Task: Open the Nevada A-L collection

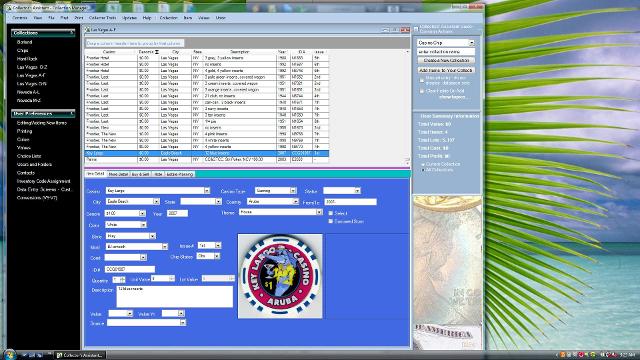Action: click(28, 92)
